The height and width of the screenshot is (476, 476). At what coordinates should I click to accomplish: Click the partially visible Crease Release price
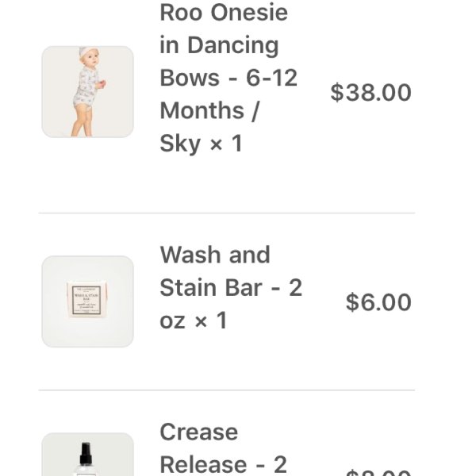(378, 473)
